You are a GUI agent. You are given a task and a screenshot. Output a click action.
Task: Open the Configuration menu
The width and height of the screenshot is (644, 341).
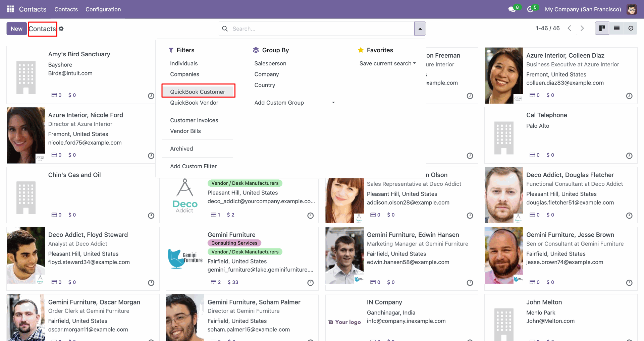pyautogui.click(x=103, y=9)
